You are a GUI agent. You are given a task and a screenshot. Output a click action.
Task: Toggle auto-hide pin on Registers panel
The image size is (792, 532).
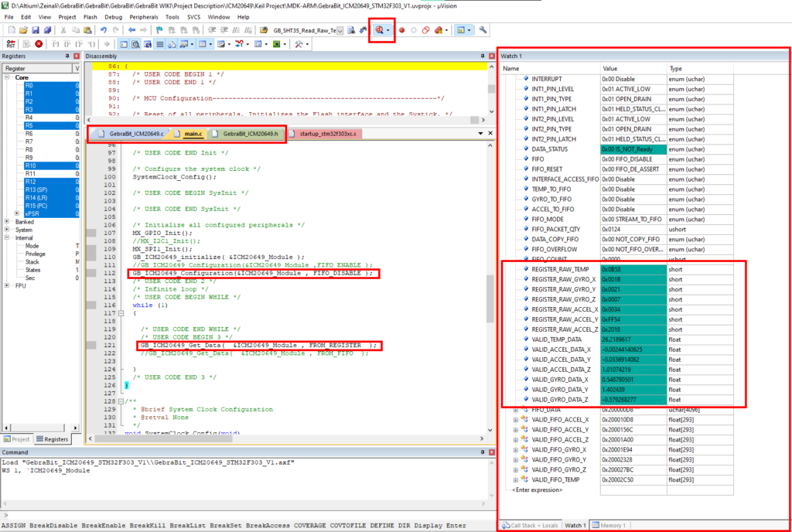pyautogui.click(x=67, y=56)
